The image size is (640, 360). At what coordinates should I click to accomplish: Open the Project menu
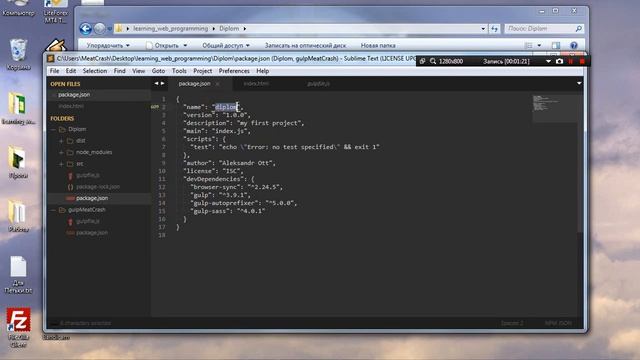coord(202,71)
